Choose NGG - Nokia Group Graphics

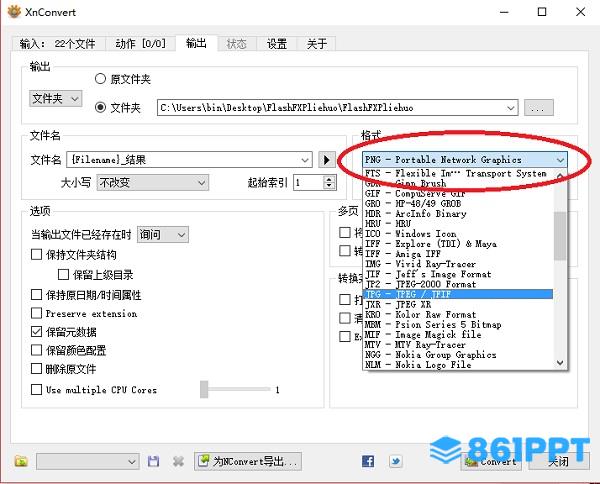pos(458,355)
